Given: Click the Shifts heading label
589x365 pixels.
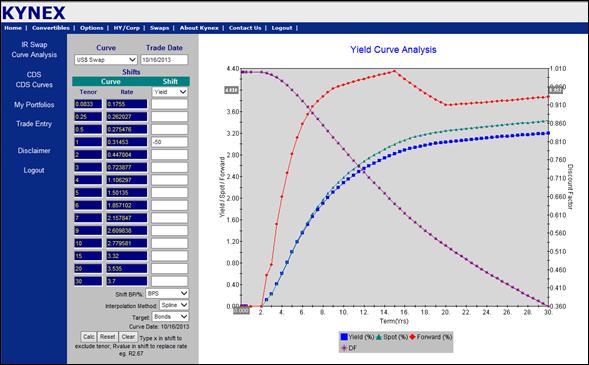Looking at the screenshot, I should [131, 72].
